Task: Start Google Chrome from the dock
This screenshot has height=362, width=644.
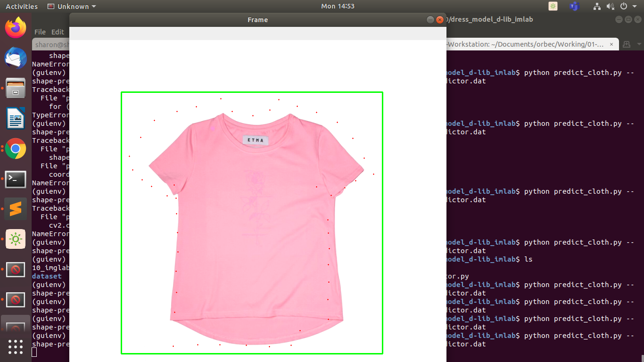Action: pyautogui.click(x=16, y=149)
